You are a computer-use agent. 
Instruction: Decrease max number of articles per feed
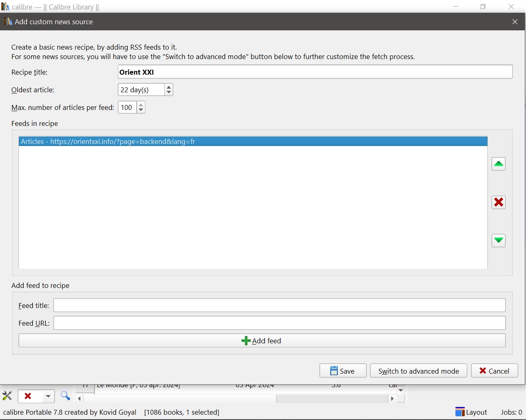(x=141, y=110)
